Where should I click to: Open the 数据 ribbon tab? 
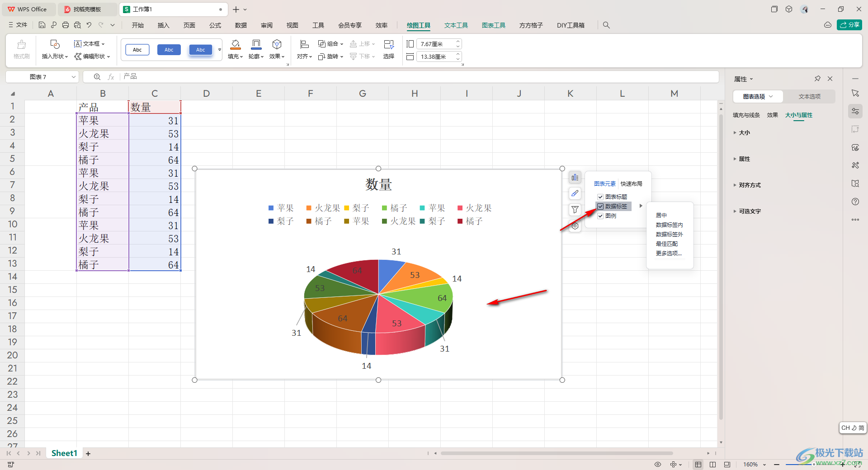[241, 25]
